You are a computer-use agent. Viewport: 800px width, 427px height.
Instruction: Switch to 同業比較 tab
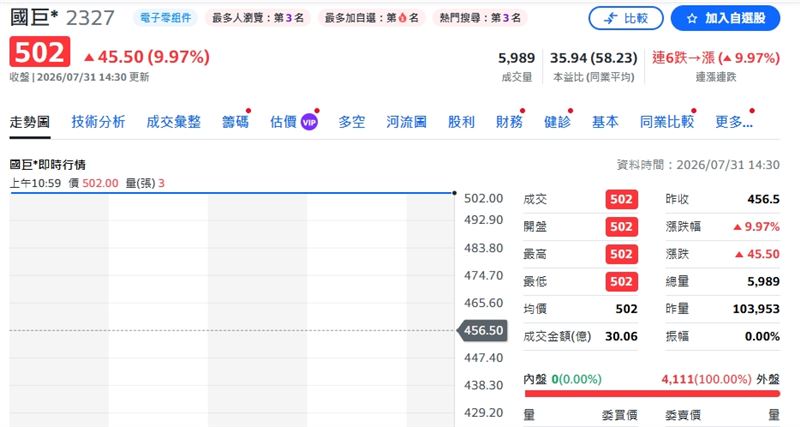coord(667,122)
